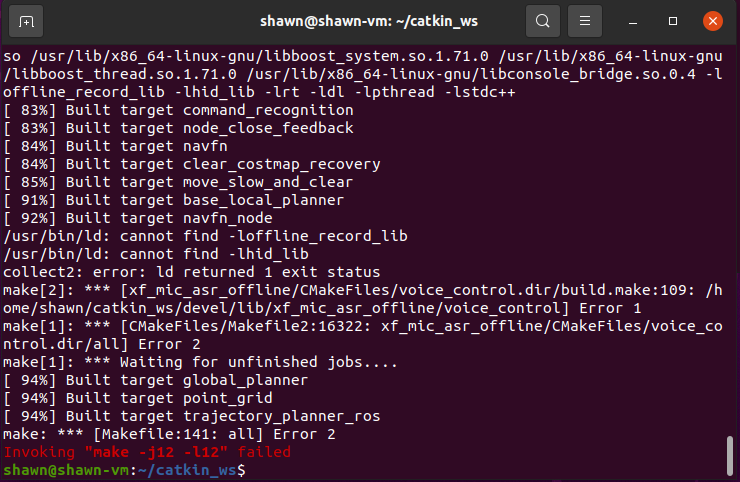Click the 'make: *** [Makefile:141: all] Error 2' line
740x482 pixels.
tap(169, 434)
